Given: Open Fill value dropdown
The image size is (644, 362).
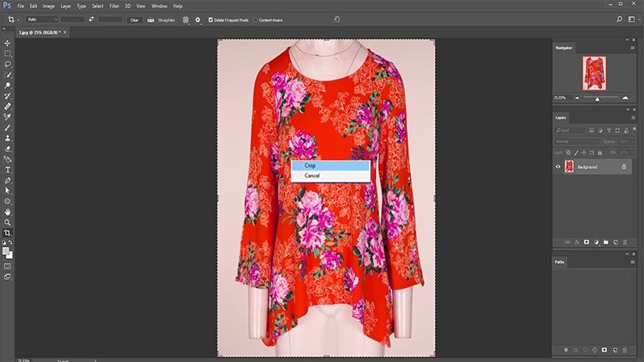Looking at the screenshot, I should point(632,153).
